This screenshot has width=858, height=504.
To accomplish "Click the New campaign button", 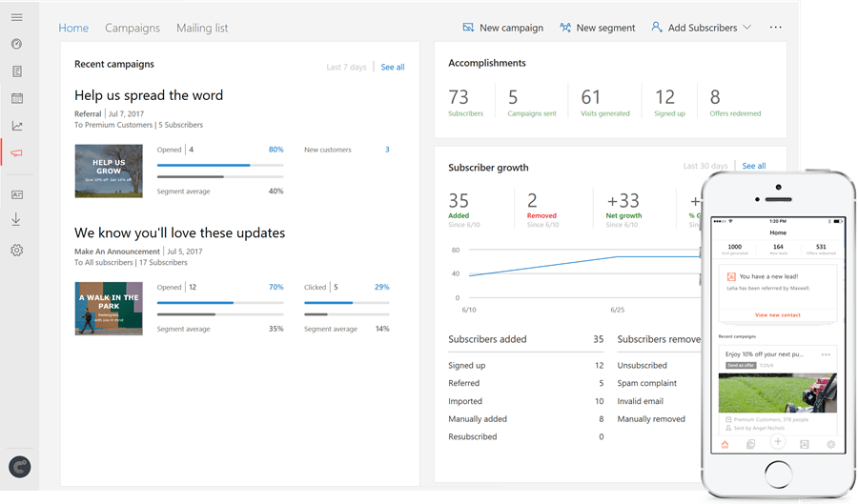I will point(502,28).
